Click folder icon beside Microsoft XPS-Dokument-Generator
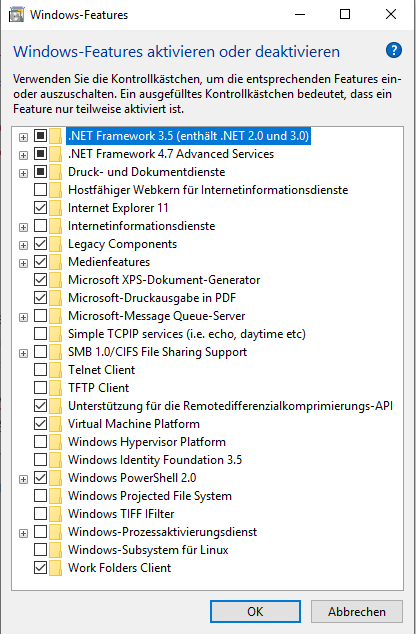 coord(56,280)
